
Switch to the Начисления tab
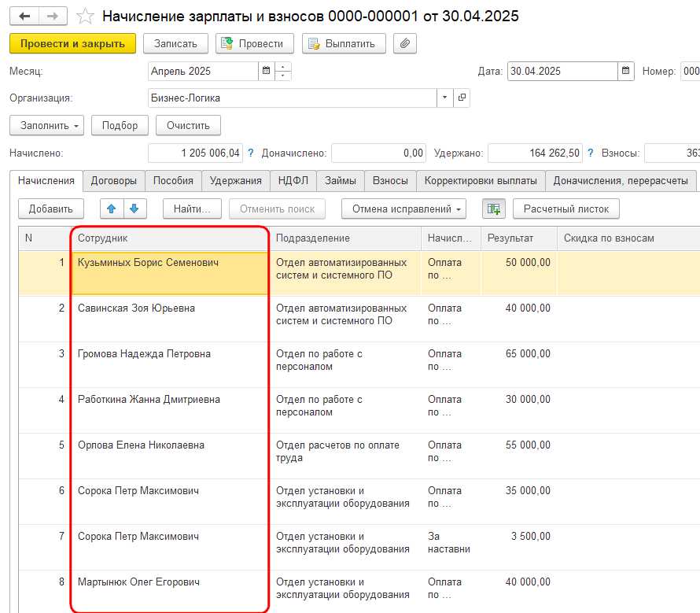point(46,180)
